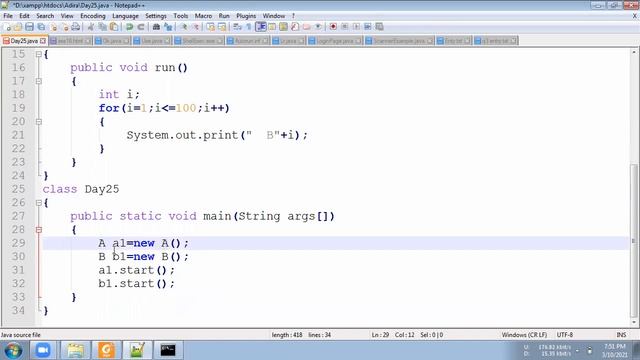Switch to the Day25.java tab
Viewport: 640px width, 360px height.
click(24, 41)
